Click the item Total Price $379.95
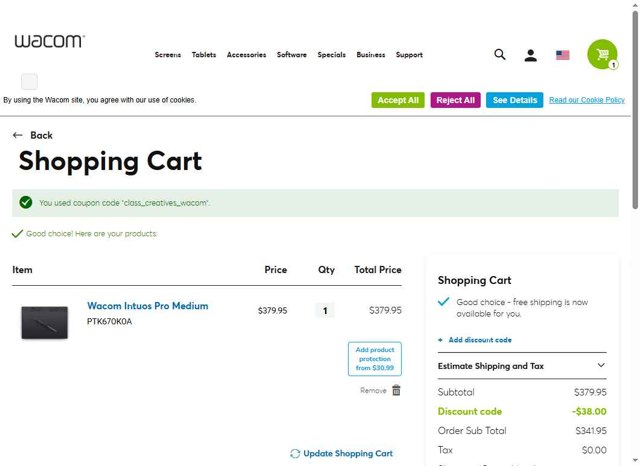This screenshot has height=466, width=640. tap(385, 311)
